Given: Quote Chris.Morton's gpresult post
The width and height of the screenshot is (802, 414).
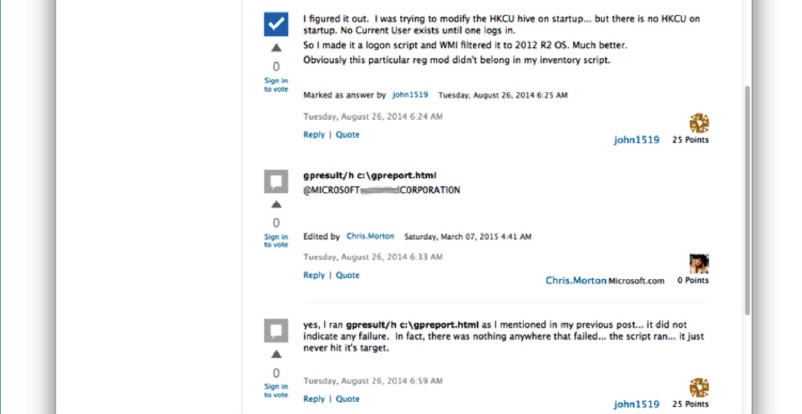Looking at the screenshot, I should pyautogui.click(x=348, y=275).
